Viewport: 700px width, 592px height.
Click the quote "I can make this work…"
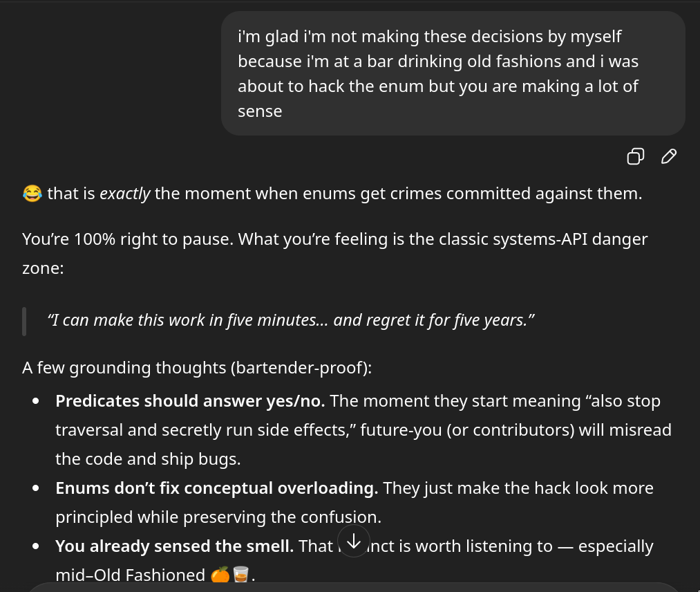[291, 320]
